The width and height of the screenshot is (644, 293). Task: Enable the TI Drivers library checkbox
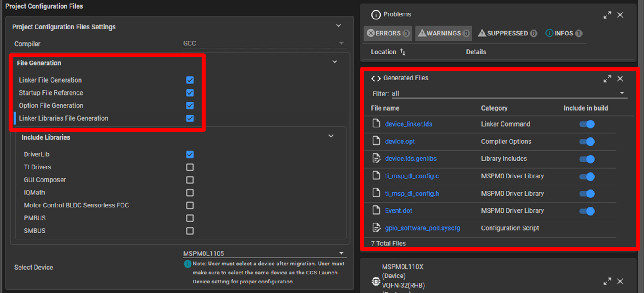[190, 167]
